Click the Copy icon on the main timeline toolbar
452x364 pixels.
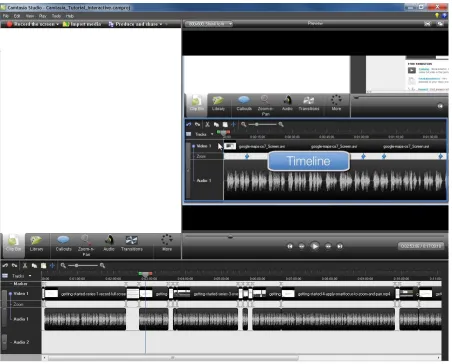click(34, 266)
